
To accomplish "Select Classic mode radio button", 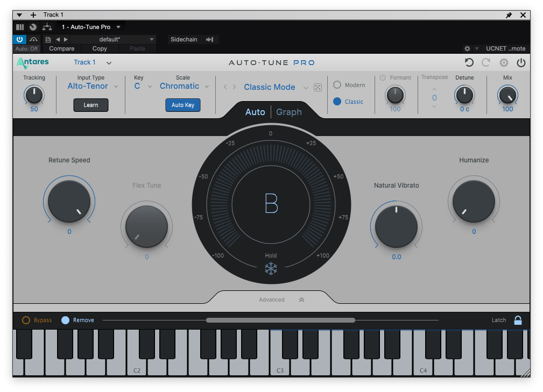I will [x=337, y=102].
